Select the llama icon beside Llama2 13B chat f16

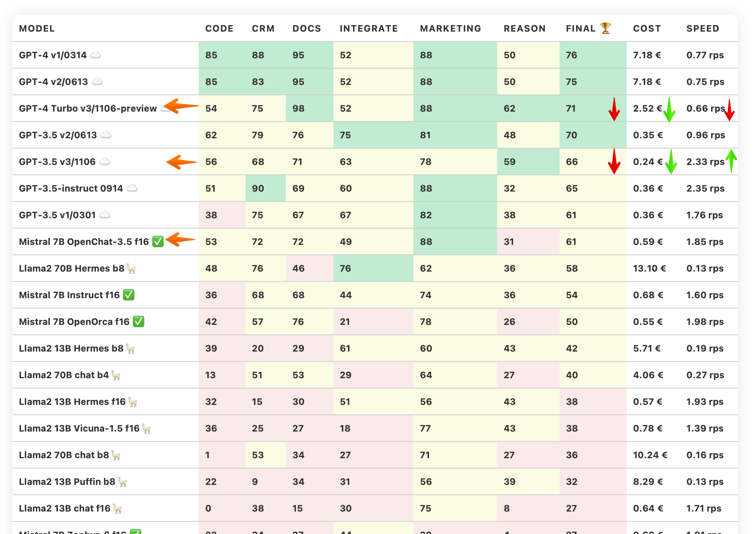(x=117, y=508)
